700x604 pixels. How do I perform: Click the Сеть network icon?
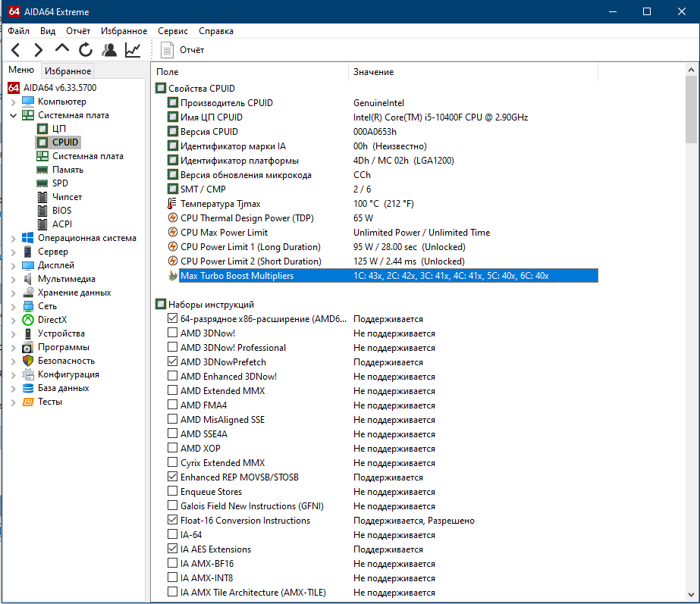(x=28, y=306)
